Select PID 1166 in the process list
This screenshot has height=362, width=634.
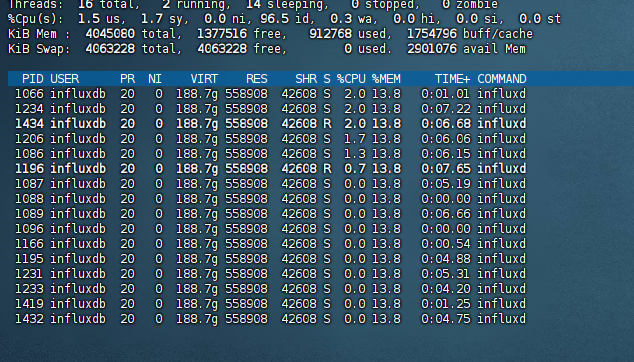pos(29,243)
